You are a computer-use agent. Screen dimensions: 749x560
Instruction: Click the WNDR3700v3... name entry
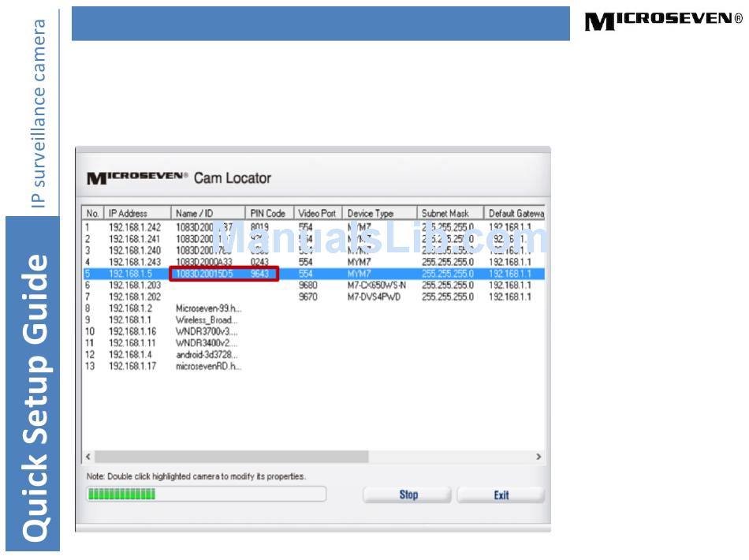coord(207,331)
